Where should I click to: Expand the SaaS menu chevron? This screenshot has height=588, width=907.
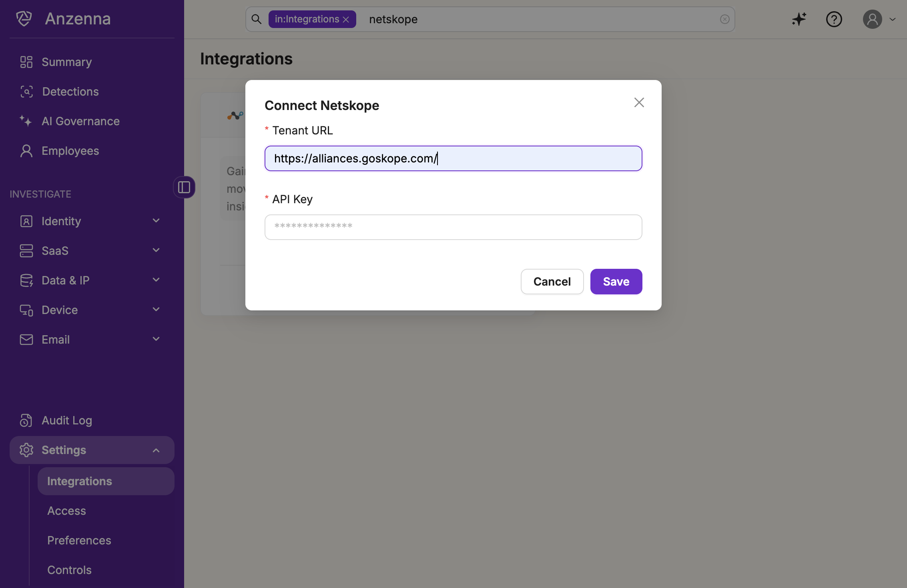[x=156, y=250]
